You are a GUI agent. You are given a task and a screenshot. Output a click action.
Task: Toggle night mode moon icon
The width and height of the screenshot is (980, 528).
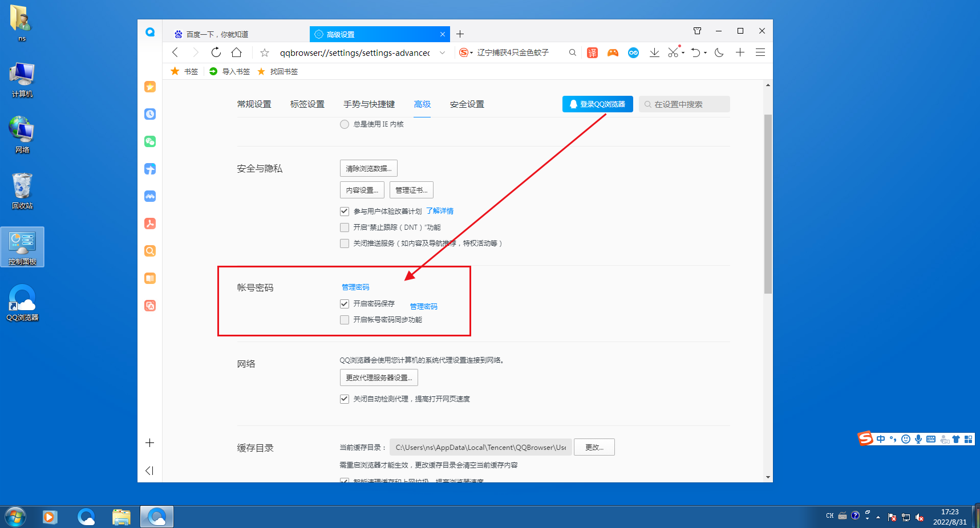(719, 52)
